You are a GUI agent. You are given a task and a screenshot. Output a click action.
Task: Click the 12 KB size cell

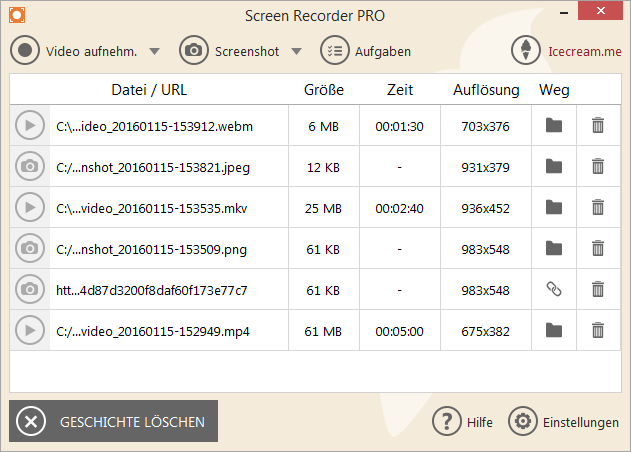[324, 167]
